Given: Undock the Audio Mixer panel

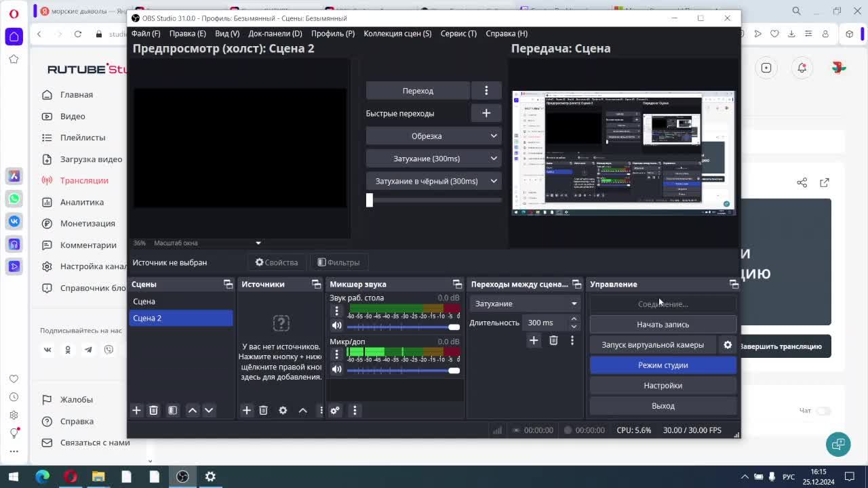Looking at the screenshot, I should click(457, 284).
